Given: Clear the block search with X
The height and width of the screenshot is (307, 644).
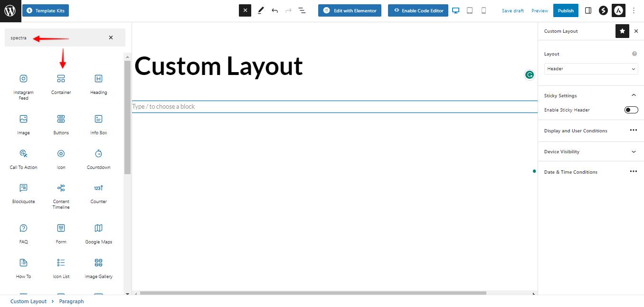Looking at the screenshot, I should [111, 37].
